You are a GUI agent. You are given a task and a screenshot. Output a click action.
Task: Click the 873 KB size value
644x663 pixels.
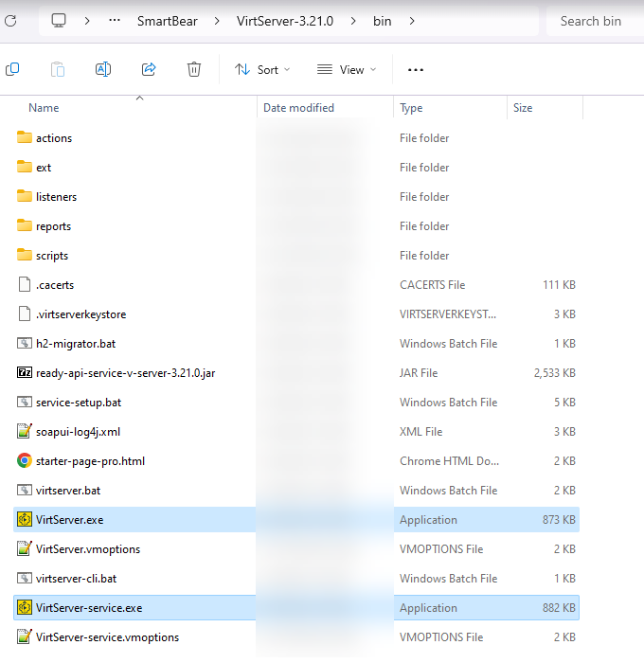559,520
